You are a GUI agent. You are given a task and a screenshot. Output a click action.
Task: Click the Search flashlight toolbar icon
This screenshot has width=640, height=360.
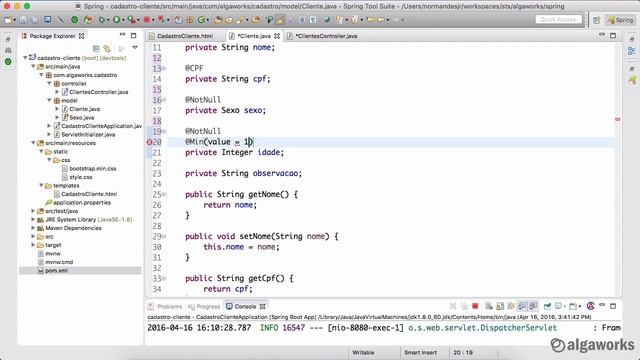click(x=241, y=20)
